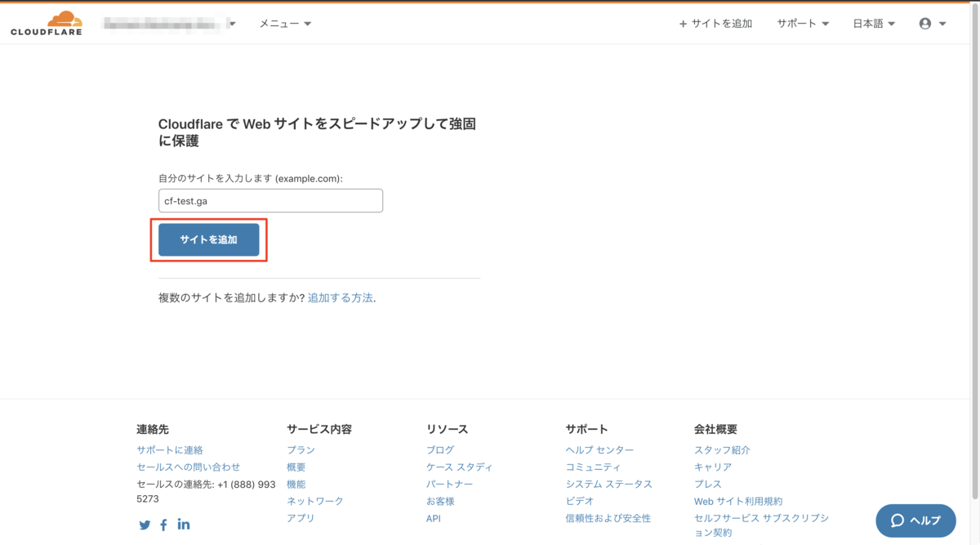The width and height of the screenshot is (980, 545).
Task: Expand the blurred account name dropdown
Action: [169, 24]
